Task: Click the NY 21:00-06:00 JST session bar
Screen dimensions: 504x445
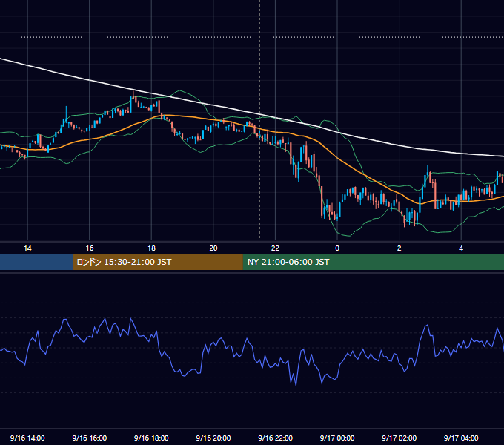Action: tap(373, 262)
